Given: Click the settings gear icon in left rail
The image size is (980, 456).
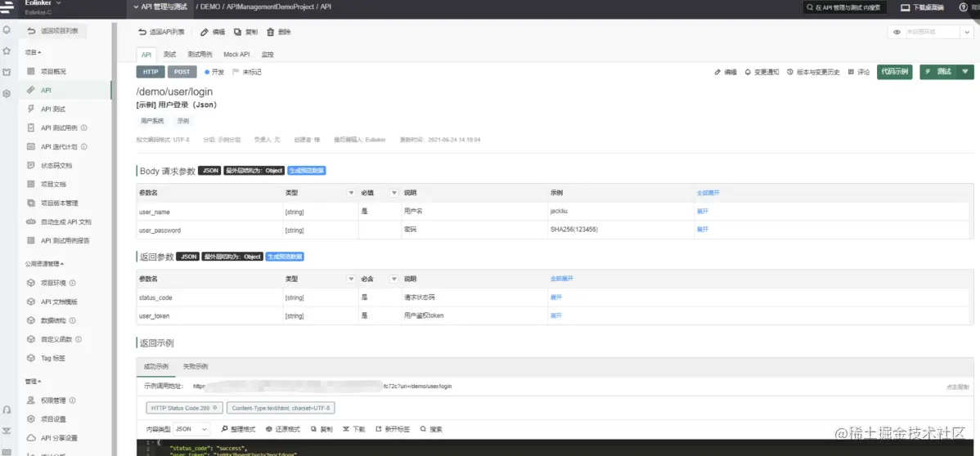Looking at the screenshot, I should 7,94.
